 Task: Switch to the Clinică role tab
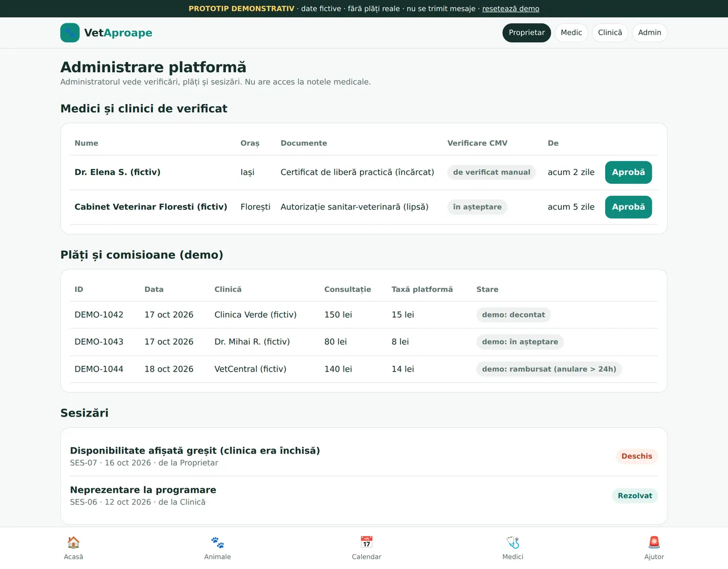(x=610, y=33)
